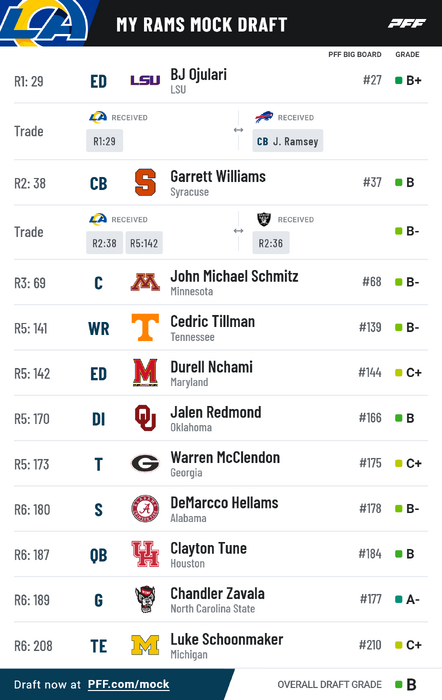Click the Alabama logo by DeMarcco Hellams
The image size is (442, 700).
click(145, 508)
